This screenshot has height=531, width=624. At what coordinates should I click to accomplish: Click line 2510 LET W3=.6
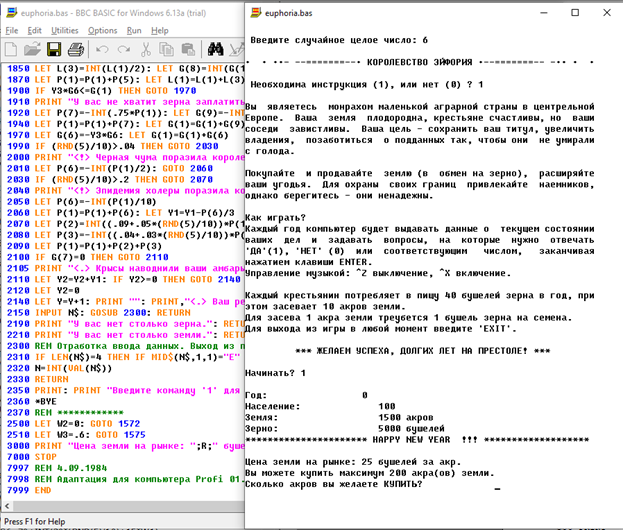pos(76,435)
